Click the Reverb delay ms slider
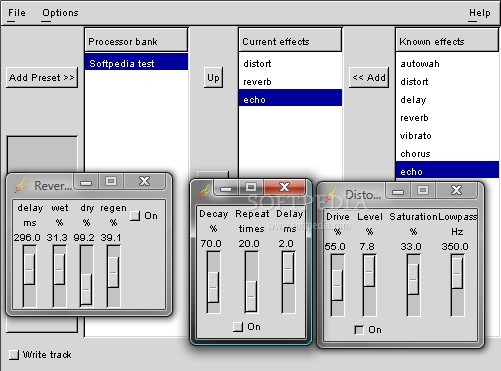The width and height of the screenshot is (501, 371). (29, 276)
